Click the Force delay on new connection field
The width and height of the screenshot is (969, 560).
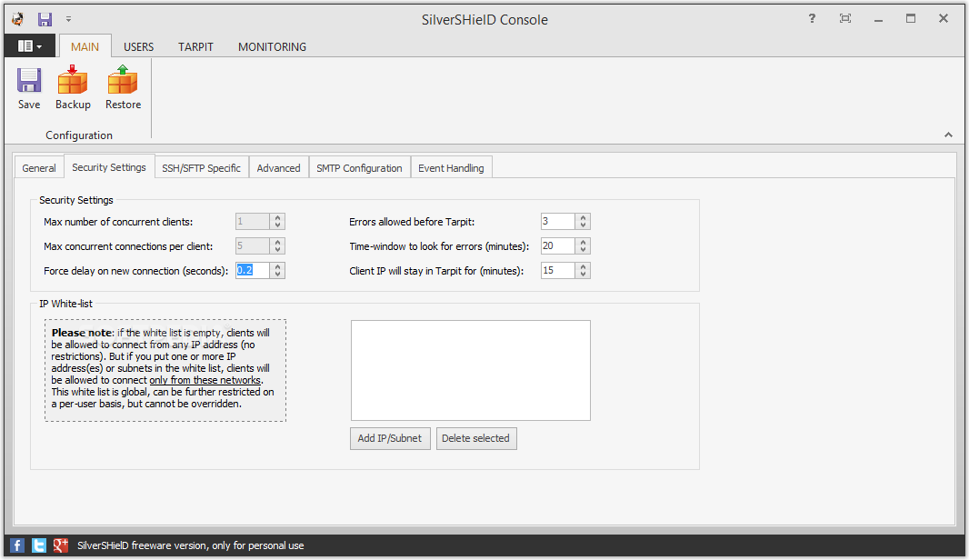253,270
